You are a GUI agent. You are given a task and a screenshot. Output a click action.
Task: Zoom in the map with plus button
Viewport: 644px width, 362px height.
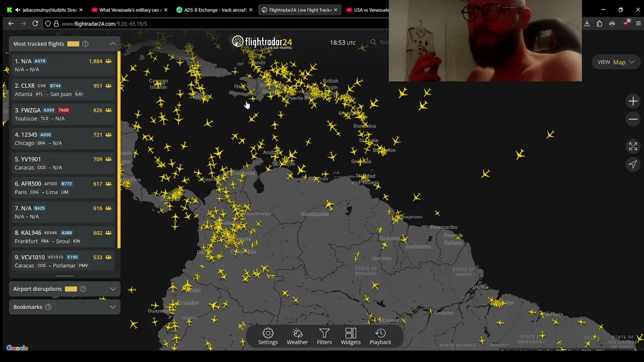click(x=633, y=101)
